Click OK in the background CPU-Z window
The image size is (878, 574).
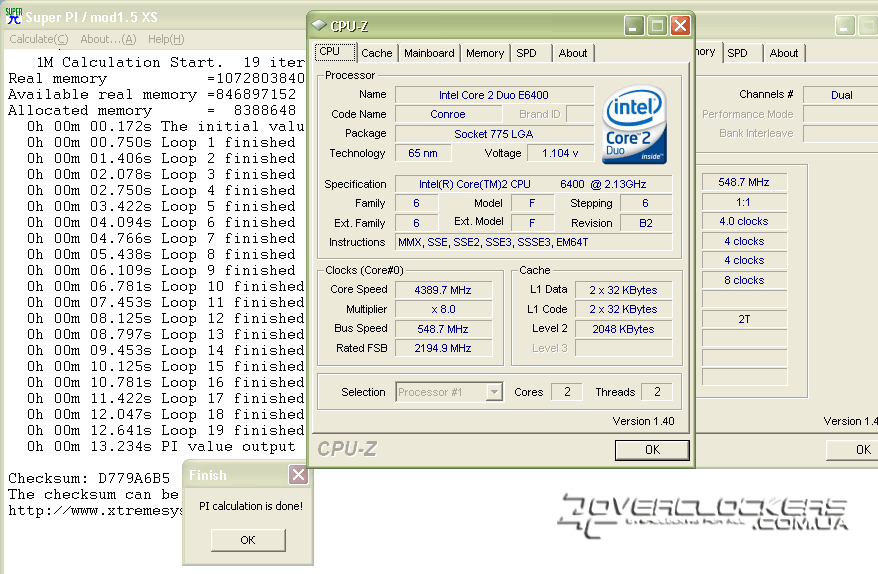click(x=852, y=450)
